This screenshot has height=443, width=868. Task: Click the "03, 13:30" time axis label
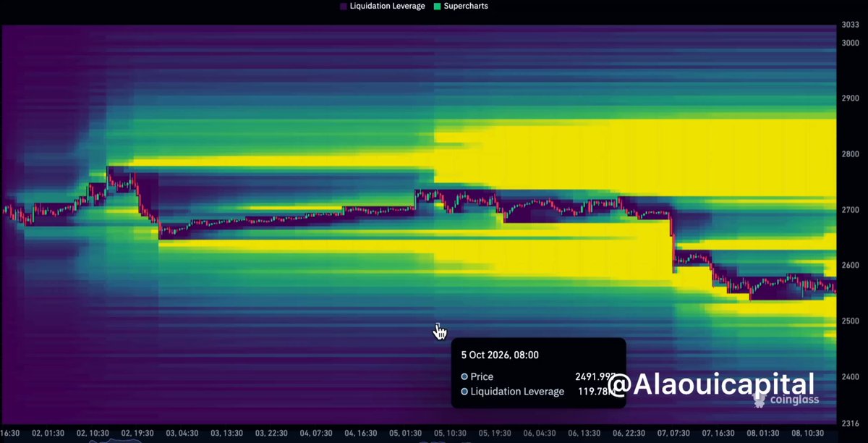tap(228, 434)
